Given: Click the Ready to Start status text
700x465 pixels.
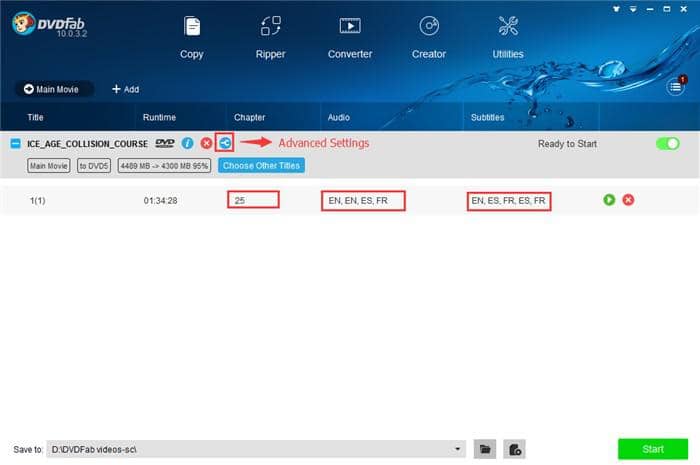Looking at the screenshot, I should click(567, 144).
